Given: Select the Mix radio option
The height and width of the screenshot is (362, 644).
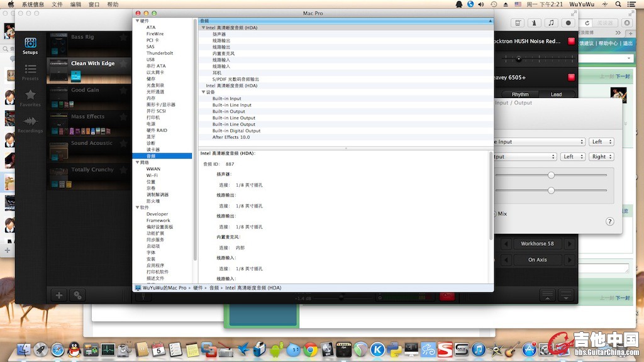Looking at the screenshot, I should click(x=495, y=214).
